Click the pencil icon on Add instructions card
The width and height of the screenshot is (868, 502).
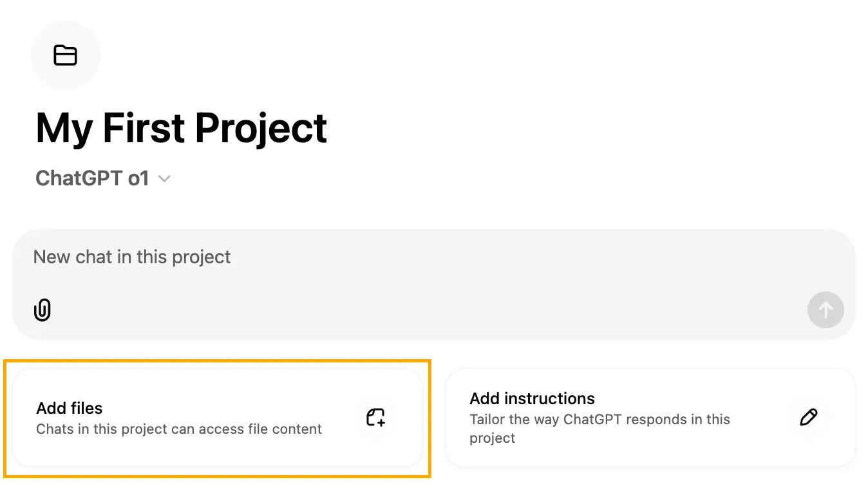point(809,418)
